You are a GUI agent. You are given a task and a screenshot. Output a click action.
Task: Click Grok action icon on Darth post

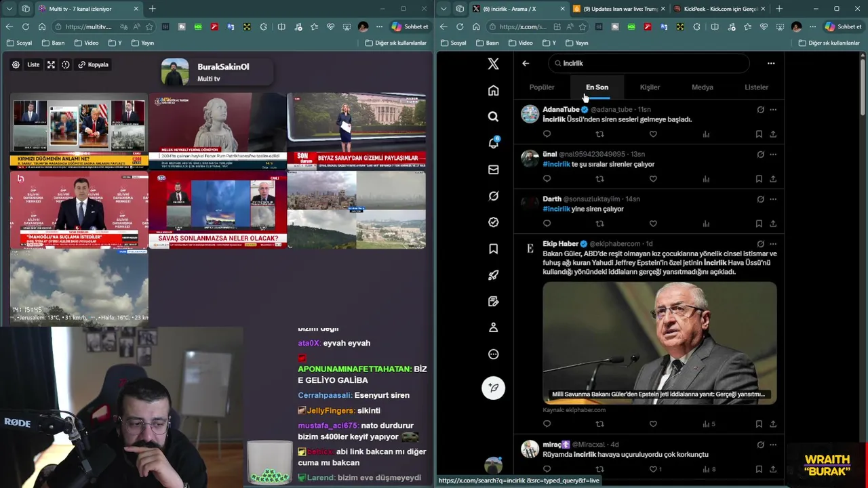tap(760, 199)
